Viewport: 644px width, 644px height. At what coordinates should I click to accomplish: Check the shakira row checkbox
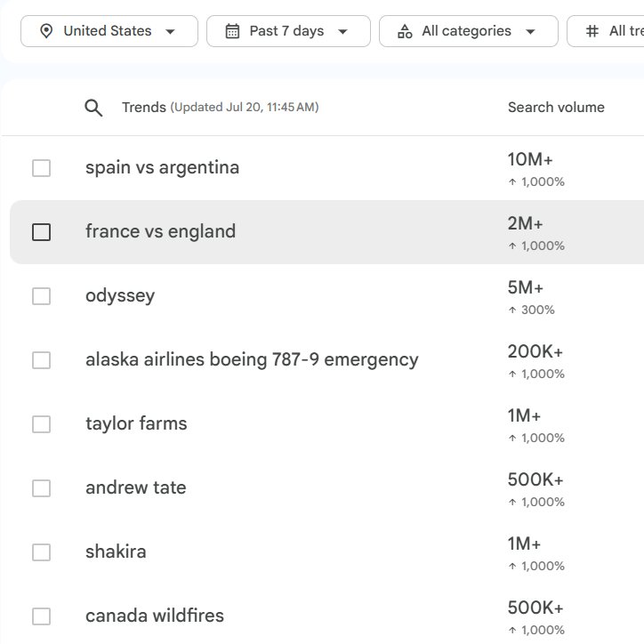(42, 552)
